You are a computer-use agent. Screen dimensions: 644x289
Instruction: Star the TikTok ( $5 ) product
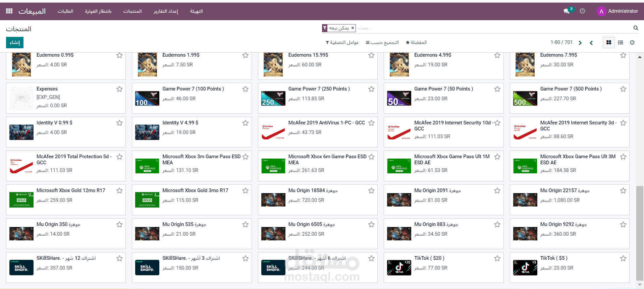tap(623, 258)
